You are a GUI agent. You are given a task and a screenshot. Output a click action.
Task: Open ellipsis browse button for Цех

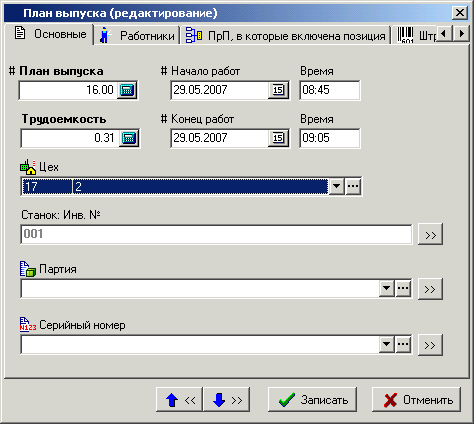pos(353,186)
